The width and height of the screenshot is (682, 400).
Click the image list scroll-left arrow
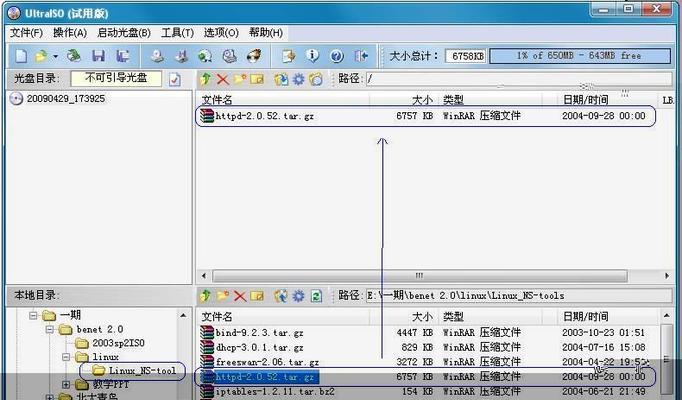204,276
